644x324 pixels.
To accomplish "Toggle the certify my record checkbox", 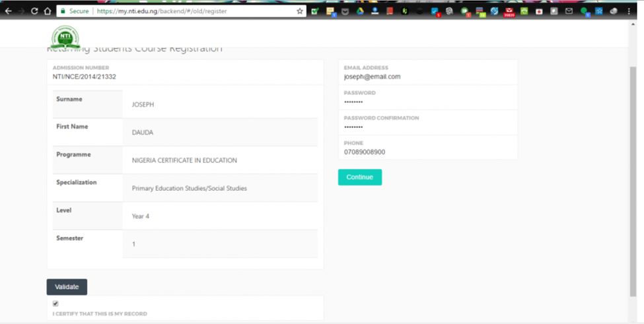I will [x=55, y=304].
